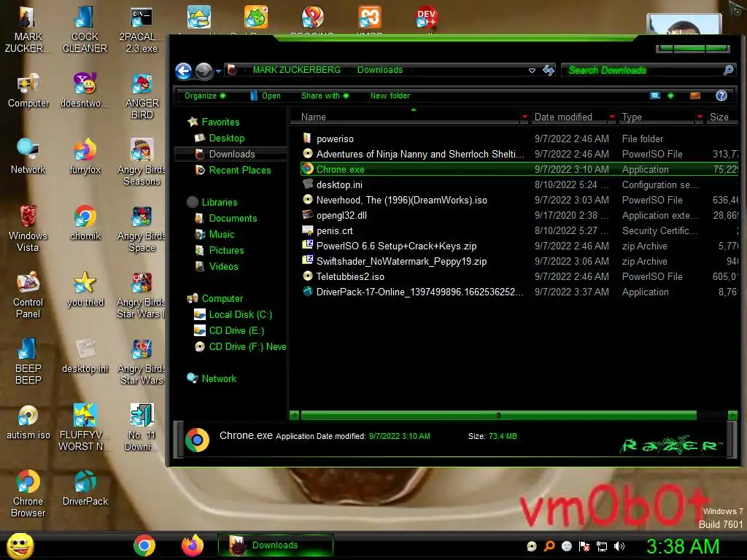Open the network tray icon
Image resolution: width=747 pixels, height=560 pixels.
602,546
